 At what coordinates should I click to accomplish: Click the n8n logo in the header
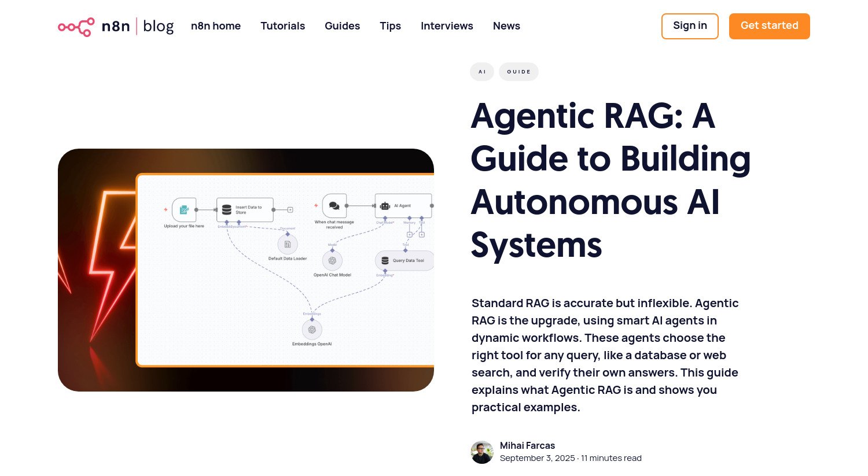tap(76, 26)
